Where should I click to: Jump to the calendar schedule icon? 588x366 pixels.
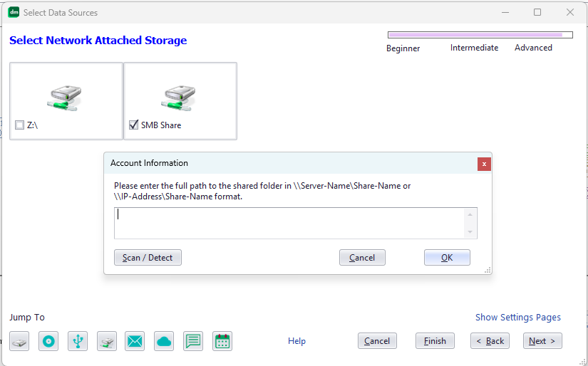222,341
